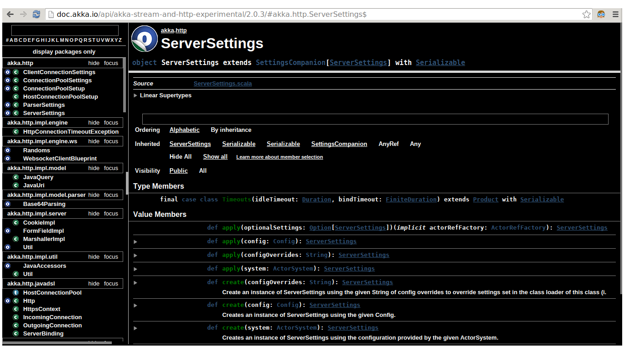Select Hide All inherited members

(x=180, y=157)
